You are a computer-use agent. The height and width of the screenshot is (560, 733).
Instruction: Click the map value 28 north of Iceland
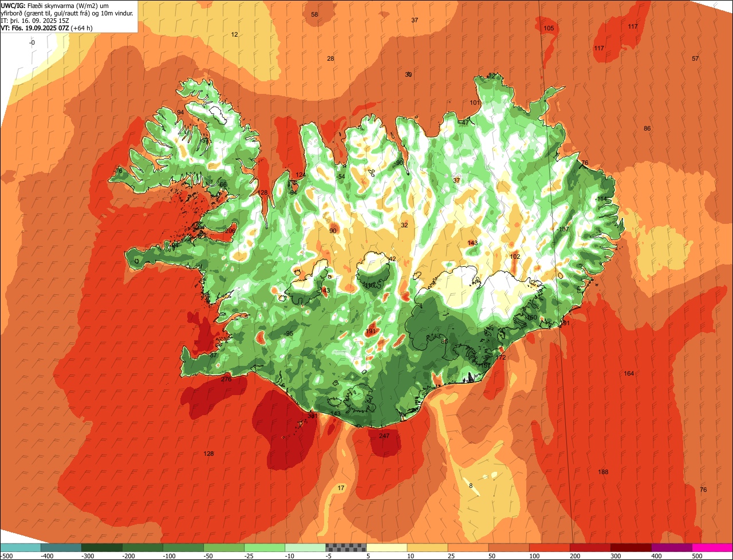tap(330, 58)
